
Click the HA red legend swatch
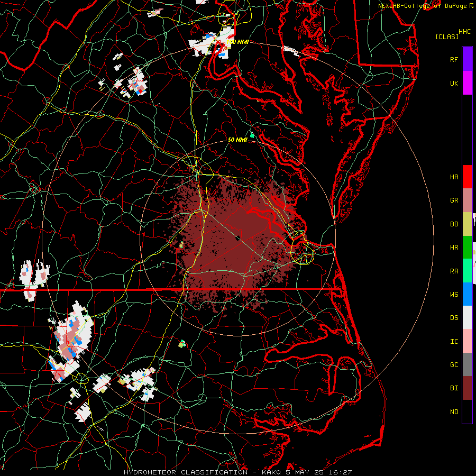(x=467, y=177)
